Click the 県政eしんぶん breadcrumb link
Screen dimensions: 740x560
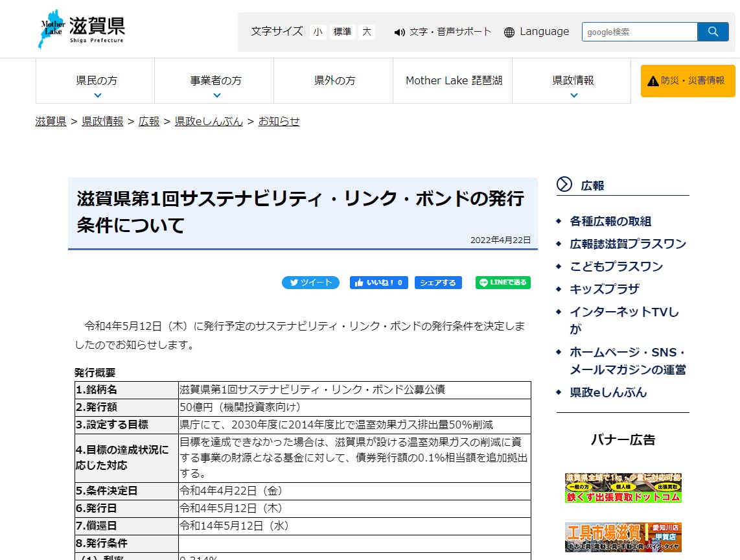point(209,121)
